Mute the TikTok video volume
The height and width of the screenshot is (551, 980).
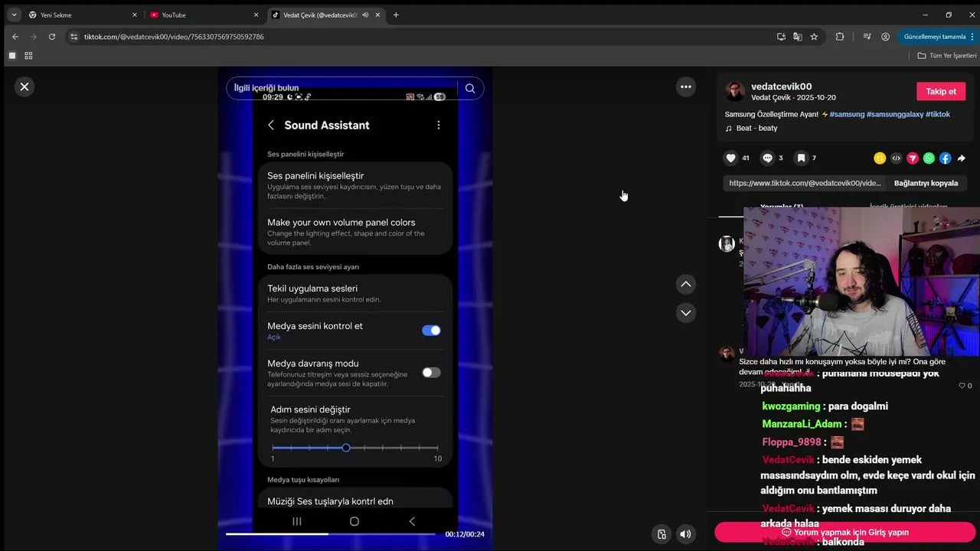coord(685,534)
